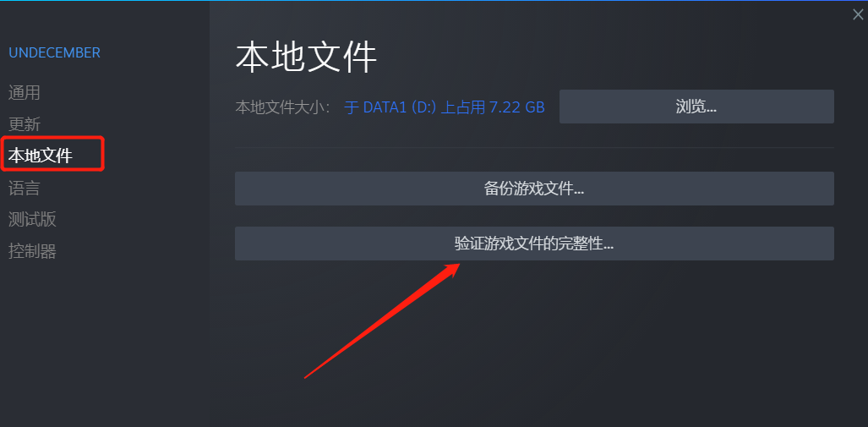Select the highlighted 本地文件 sidebar item
Viewport: 868px width, 427px height.
(41, 156)
